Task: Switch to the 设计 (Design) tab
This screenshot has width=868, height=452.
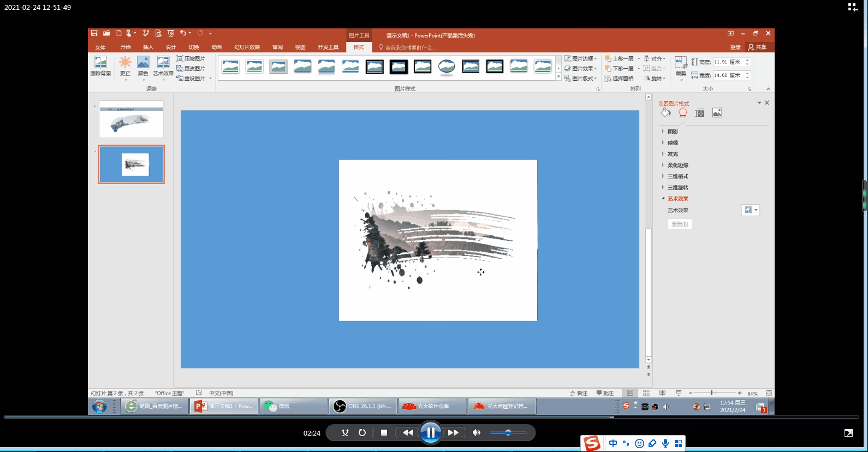Action: click(171, 47)
